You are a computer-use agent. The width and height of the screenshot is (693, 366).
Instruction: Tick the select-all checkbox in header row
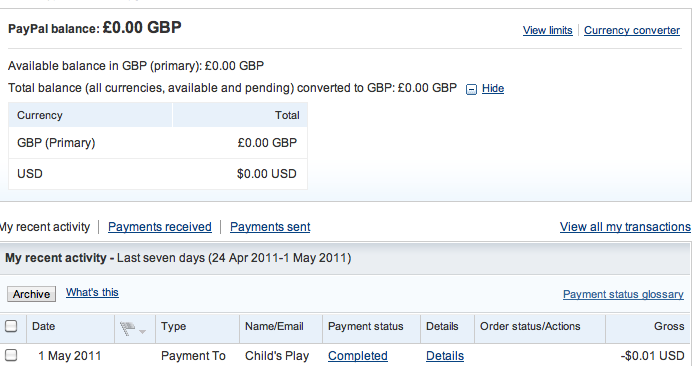click(x=11, y=326)
